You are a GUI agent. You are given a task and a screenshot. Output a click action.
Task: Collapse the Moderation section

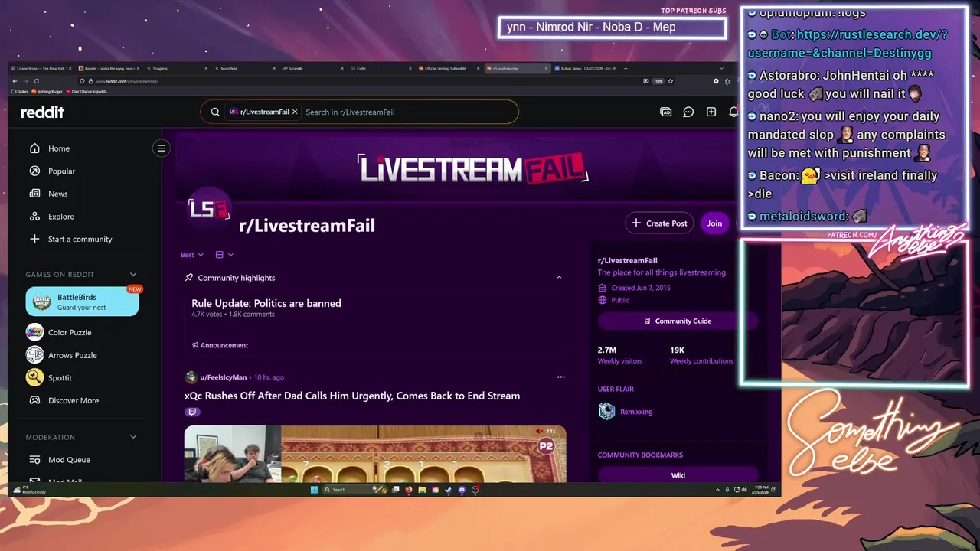[133, 437]
